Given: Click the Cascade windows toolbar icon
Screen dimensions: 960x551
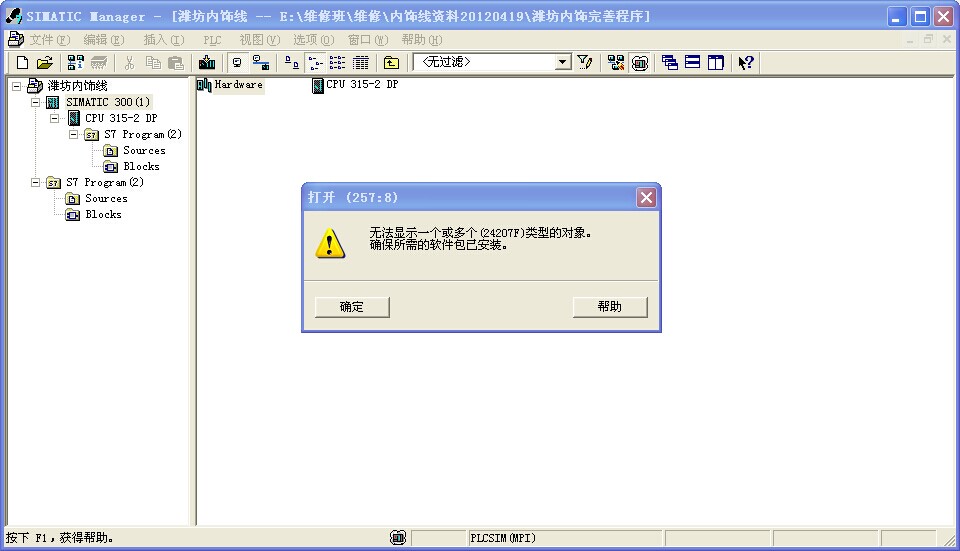Looking at the screenshot, I should [x=670, y=62].
